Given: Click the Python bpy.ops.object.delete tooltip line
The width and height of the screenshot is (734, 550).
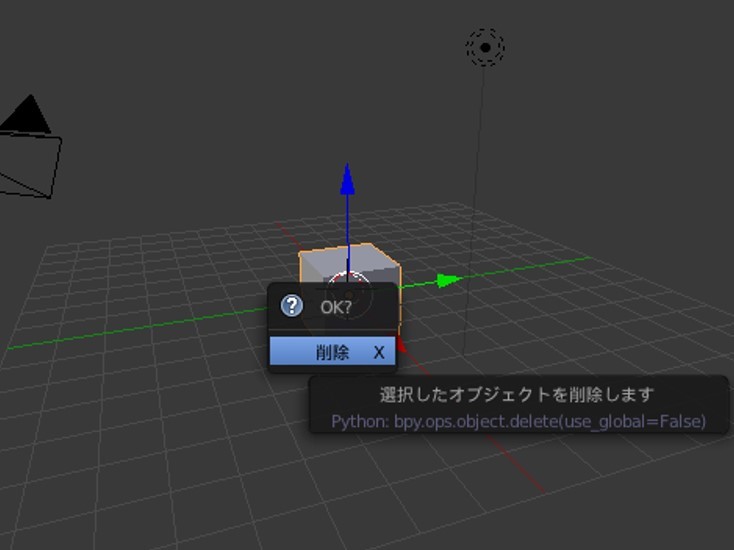Looking at the screenshot, I should click(x=518, y=421).
